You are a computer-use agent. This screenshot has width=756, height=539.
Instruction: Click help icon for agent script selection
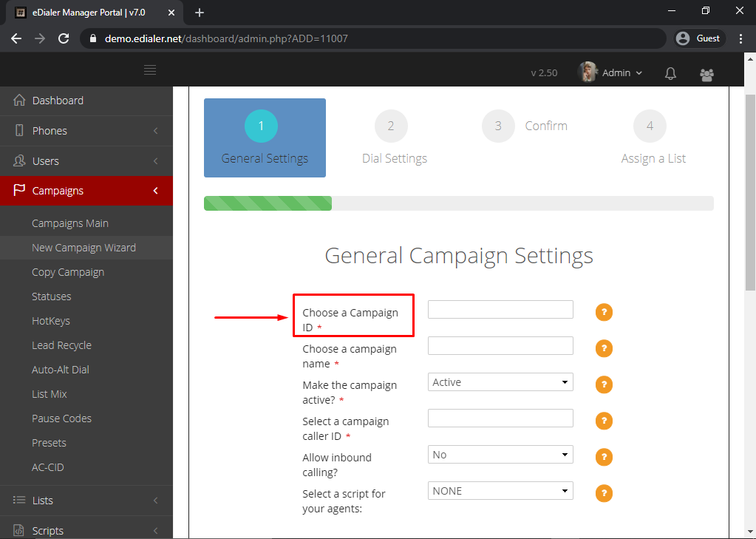coord(604,493)
